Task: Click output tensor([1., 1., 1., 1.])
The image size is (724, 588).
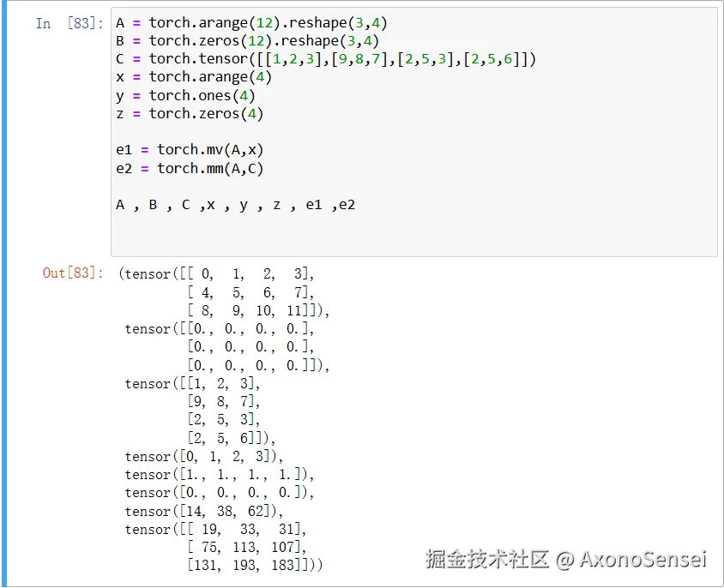Action: tap(220, 475)
